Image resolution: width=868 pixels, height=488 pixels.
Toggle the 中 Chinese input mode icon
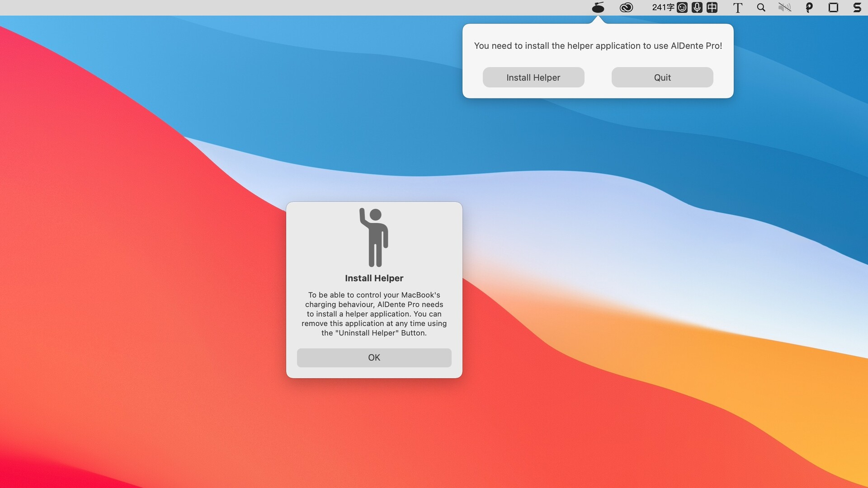[x=712, y=8]
